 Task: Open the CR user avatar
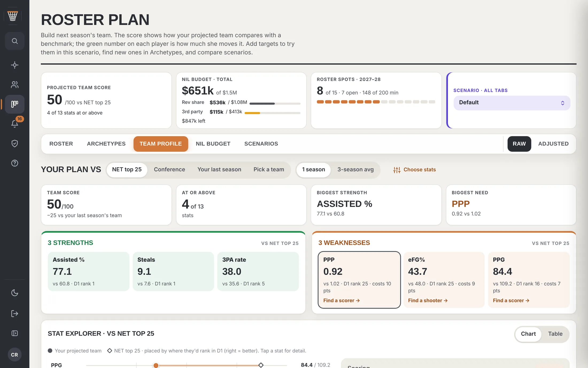point(14,355)
